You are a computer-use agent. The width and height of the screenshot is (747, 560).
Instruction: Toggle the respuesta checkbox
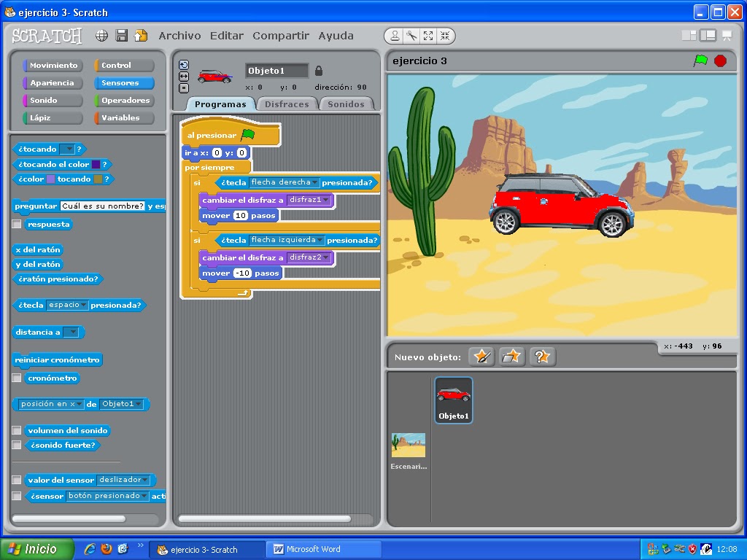click(17, 224)
